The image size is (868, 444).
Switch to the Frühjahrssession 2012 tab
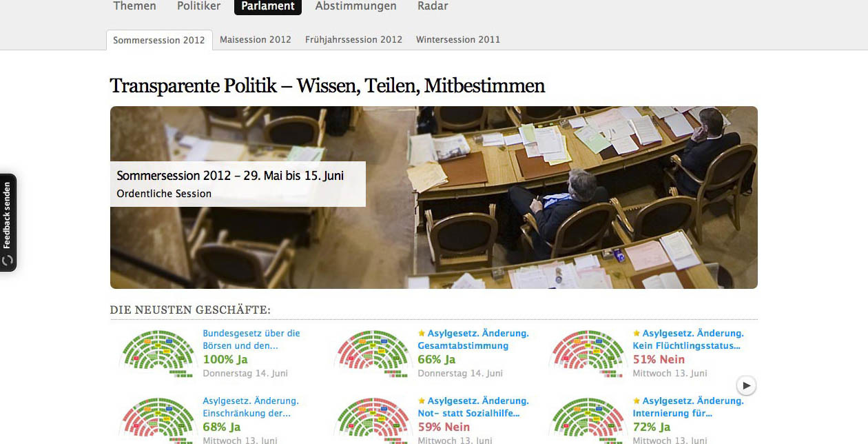(x=353, y=39)
